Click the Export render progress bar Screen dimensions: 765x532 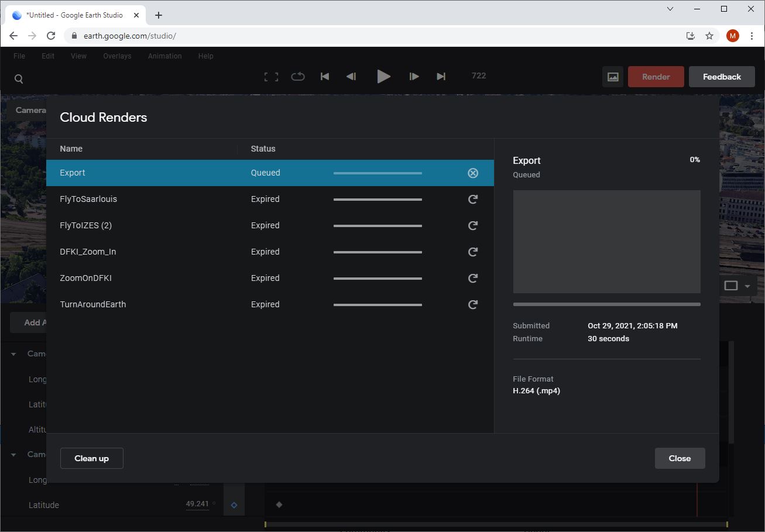click(x=378, y=173)
